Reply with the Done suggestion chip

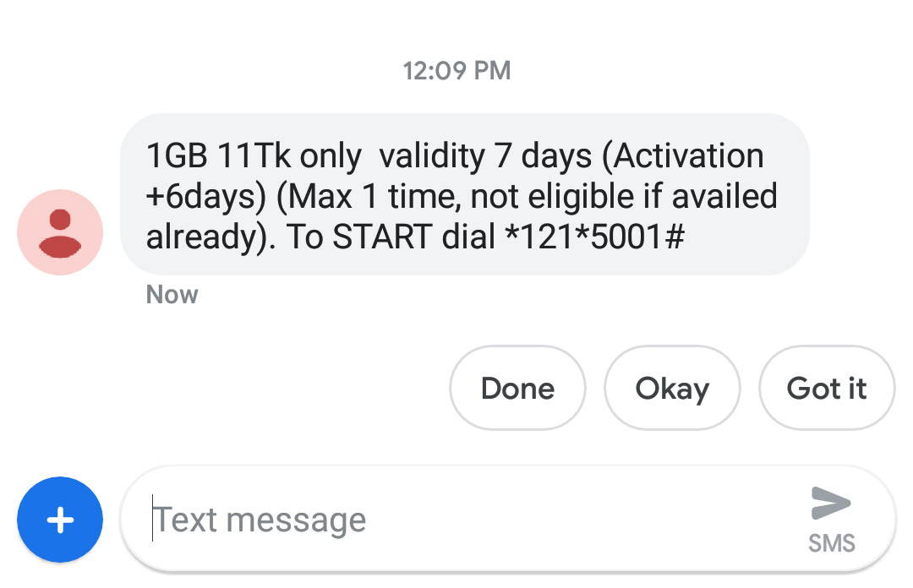pyautogui.click(x=517, y=389)
